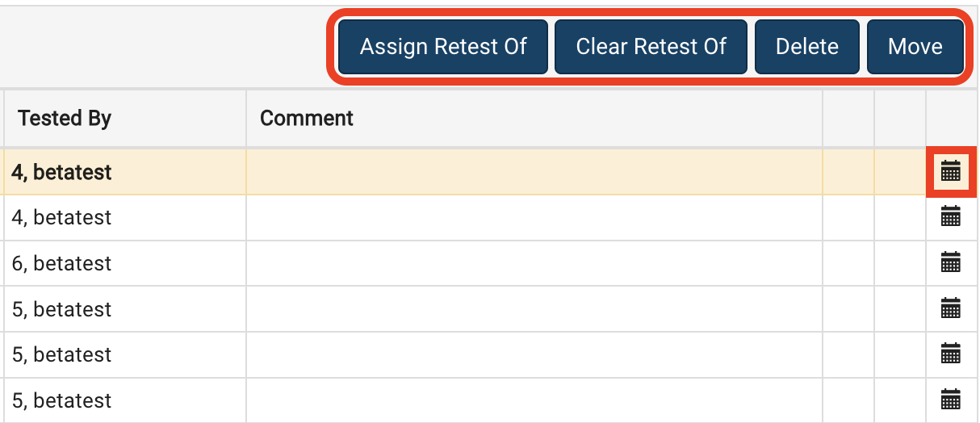Screen dimensions: 980x423
Task: Open calendar icon in first 5, betatest row
Action: 951,308
